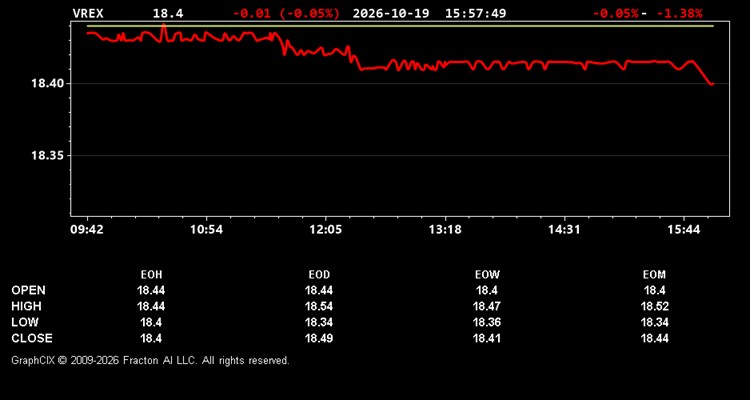Click EOH open value 18.44
This screenshot has width=750, height=400.
151,290
